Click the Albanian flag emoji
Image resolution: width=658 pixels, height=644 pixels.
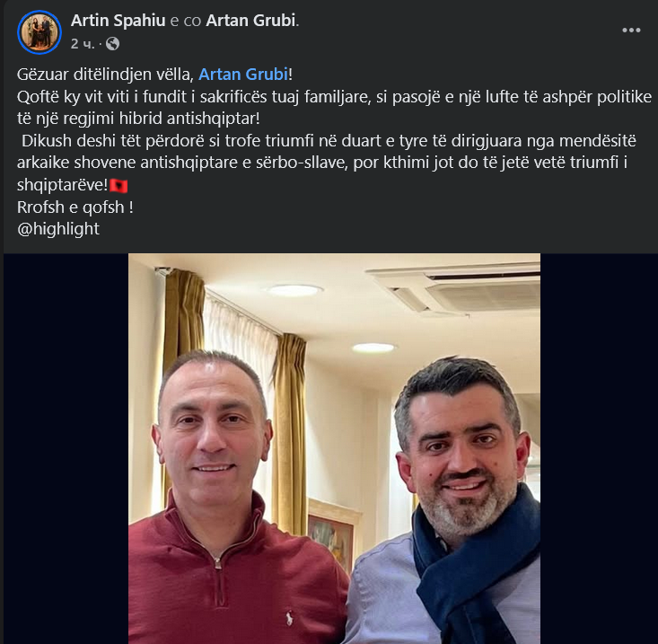pyautogui.click(x=118, y=185)
